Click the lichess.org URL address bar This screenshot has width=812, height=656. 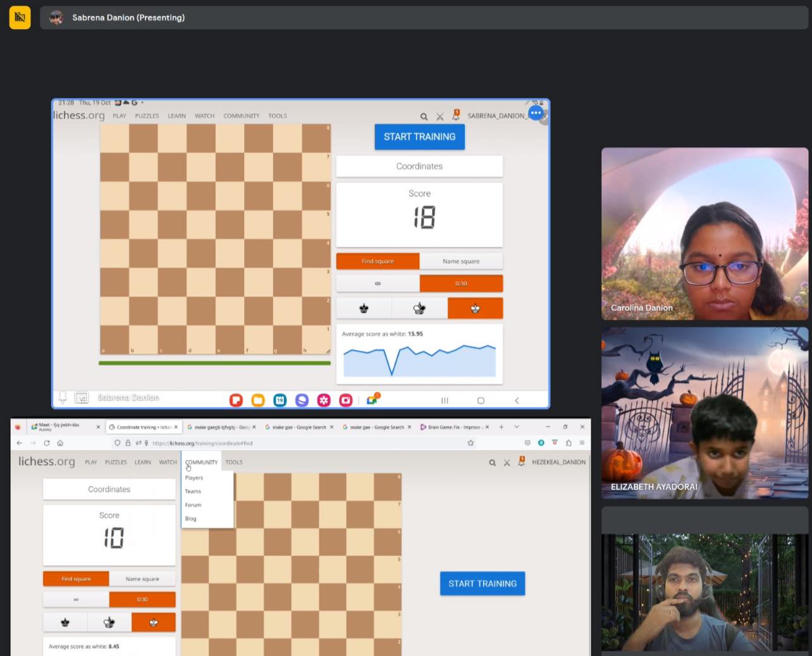click(294, 443)
